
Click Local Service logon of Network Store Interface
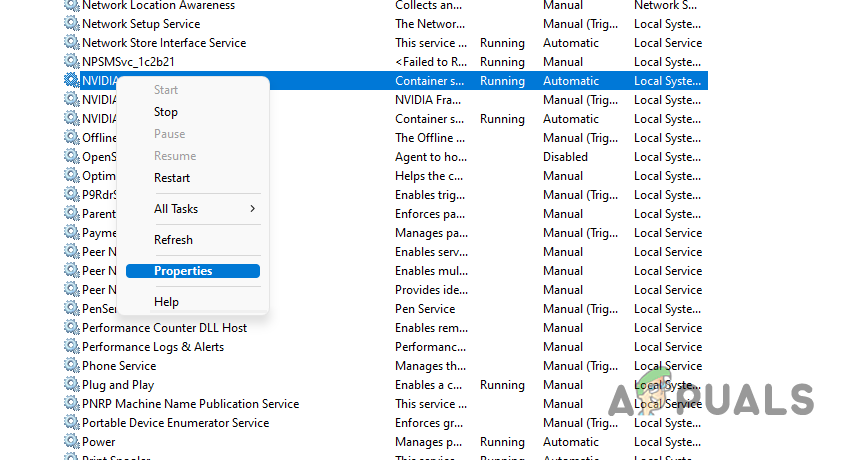668,43
